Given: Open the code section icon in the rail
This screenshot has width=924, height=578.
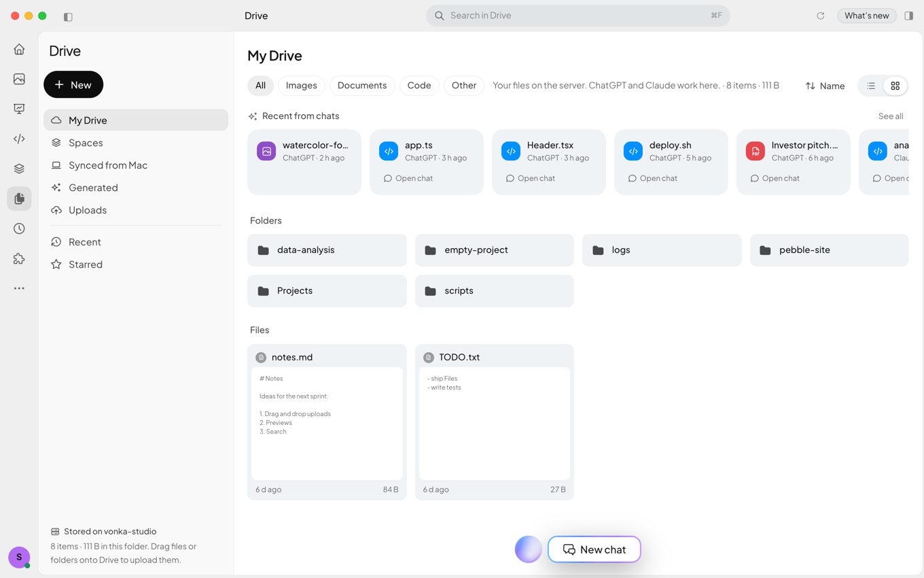Looking at the screenshot, I should [19, 139].
